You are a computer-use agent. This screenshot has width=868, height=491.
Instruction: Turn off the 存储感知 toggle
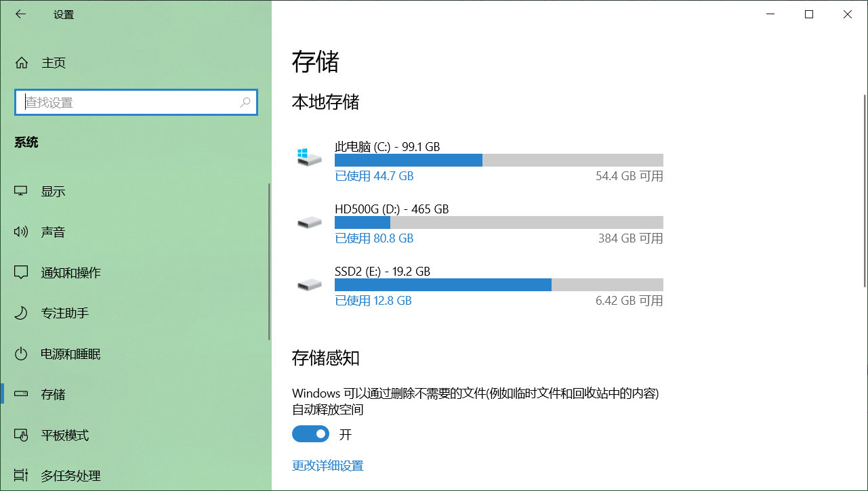[x=310, y=433]
